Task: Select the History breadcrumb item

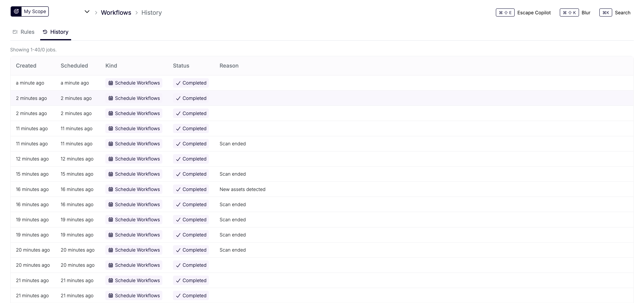Action: point(151,13)
